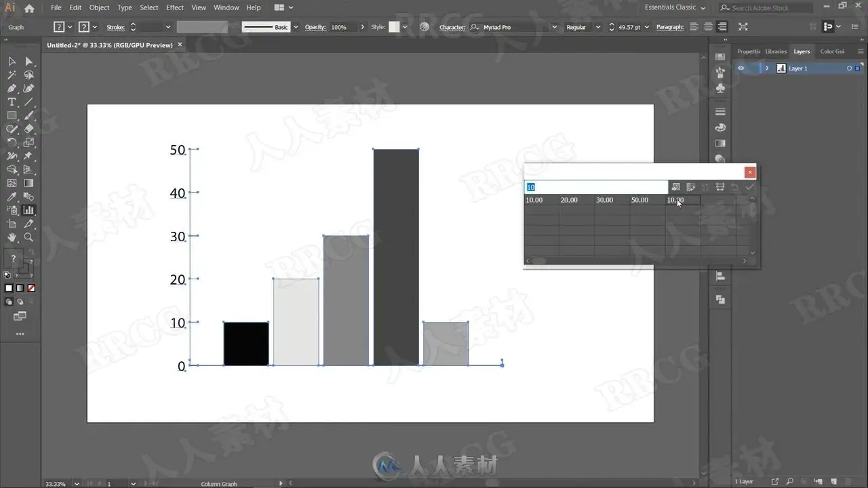Pick the Eyedropper tool
Image resolution: width=868 pixels, height=488 pixels.
coord(12,197)
